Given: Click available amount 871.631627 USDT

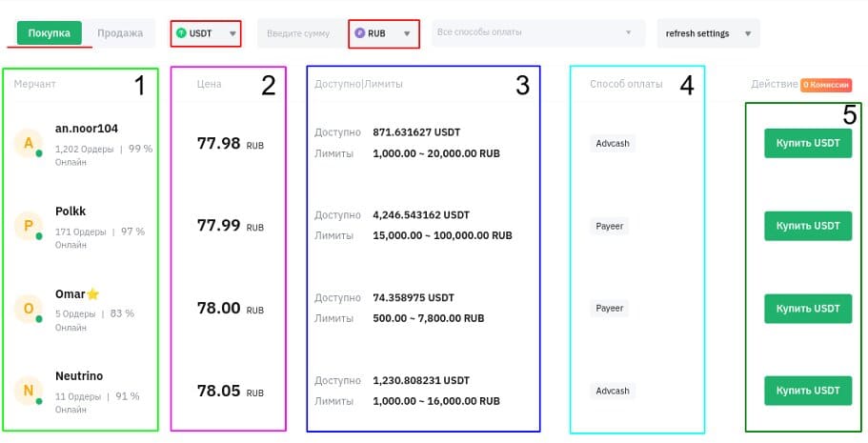Looking at the screenshot, I should point(416,133).
